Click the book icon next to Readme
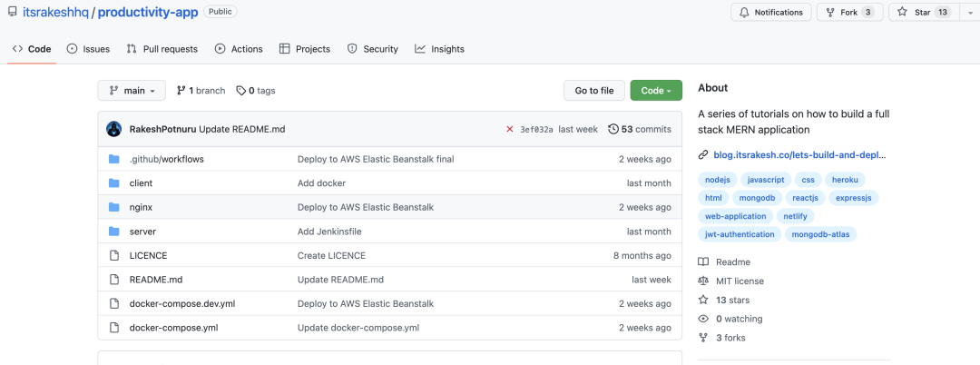Viewport: 980px width, 365px height. pyautogui.click(x=703, y=261)
